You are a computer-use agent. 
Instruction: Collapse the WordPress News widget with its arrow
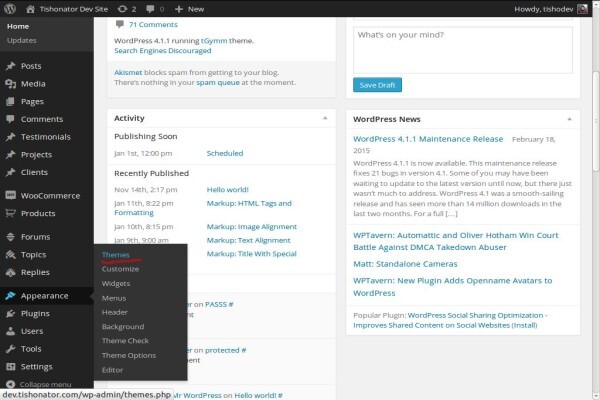click(x=569, y=119)
